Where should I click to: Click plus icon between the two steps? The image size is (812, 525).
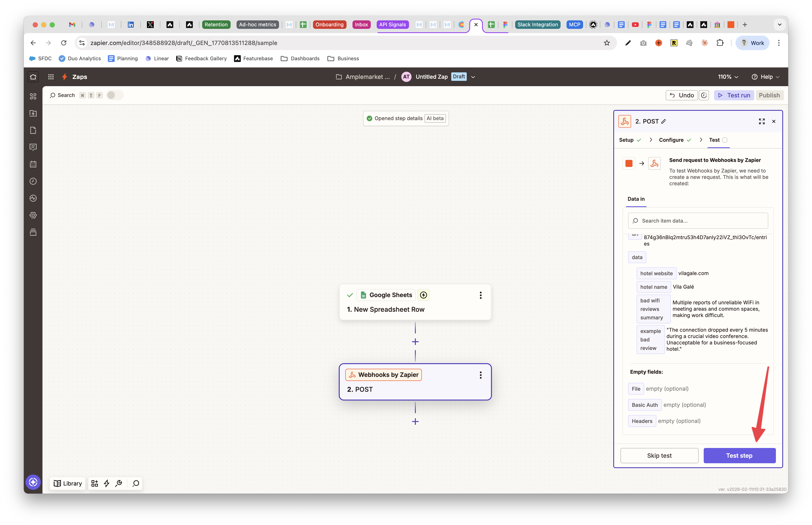coord(415,342)
